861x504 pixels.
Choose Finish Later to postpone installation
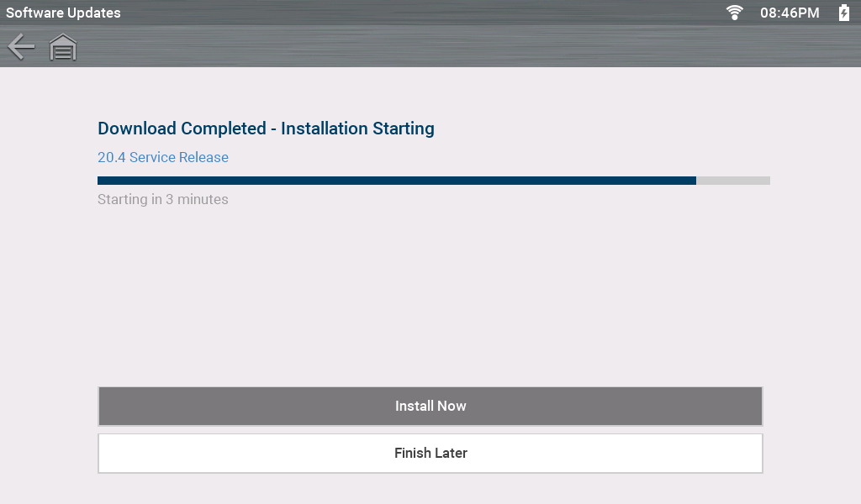(430, 453)
